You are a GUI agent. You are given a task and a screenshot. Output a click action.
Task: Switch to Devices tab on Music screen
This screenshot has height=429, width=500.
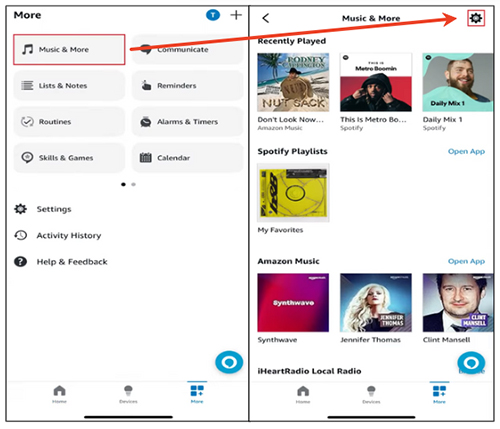pyautogui.click(x=371, y=394)
